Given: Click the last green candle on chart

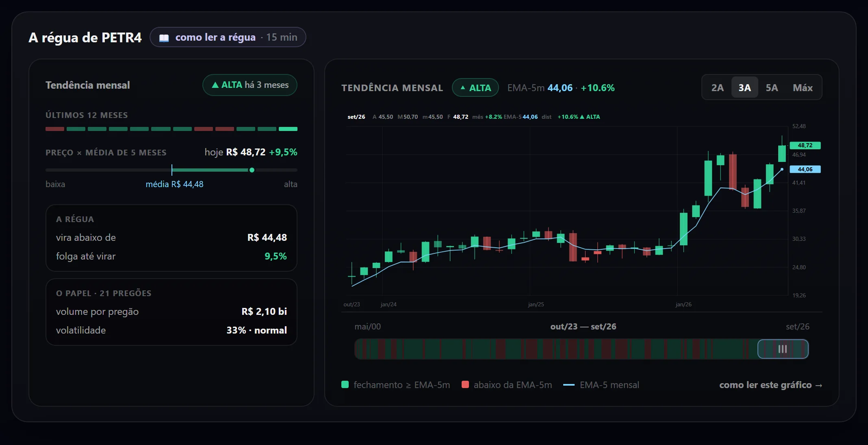Looking at the screenshot, I should tap(782, 153).
